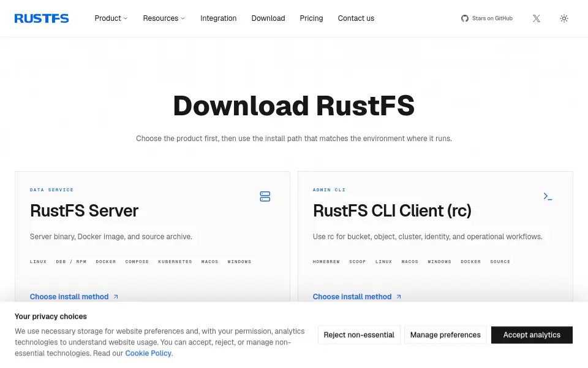The width and height of the screenshot is (588, 368).
Task: Click the DATA SERVICE label
Action: click(x=51, y=190)
